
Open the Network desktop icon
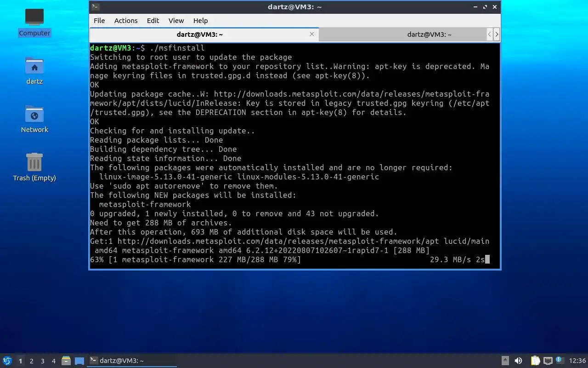[34, 119]
